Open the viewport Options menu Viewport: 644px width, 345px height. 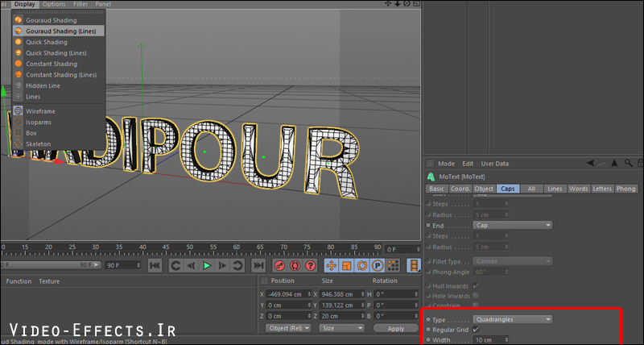tap(54, 4)
